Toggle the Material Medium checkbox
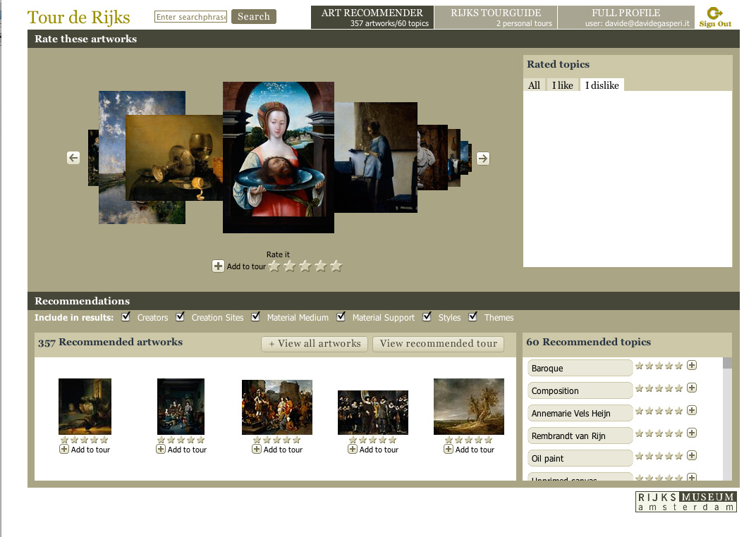756x537 pixels. click(256, 317)
